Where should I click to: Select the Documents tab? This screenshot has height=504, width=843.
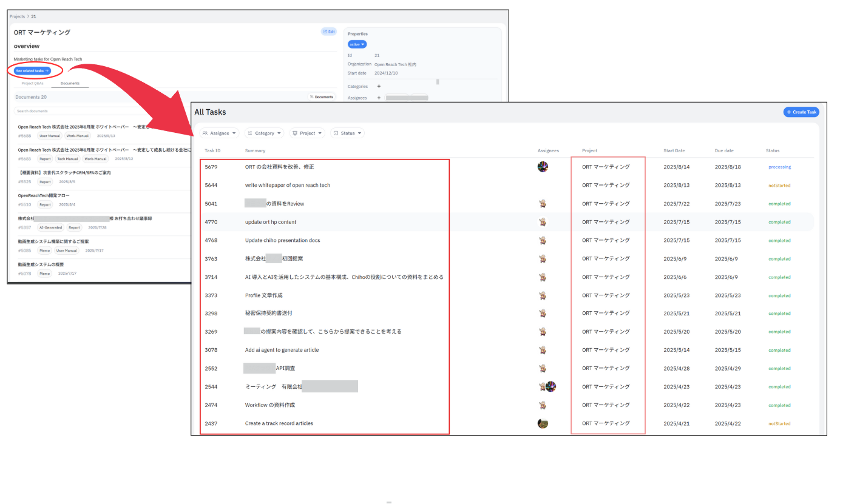70,83
